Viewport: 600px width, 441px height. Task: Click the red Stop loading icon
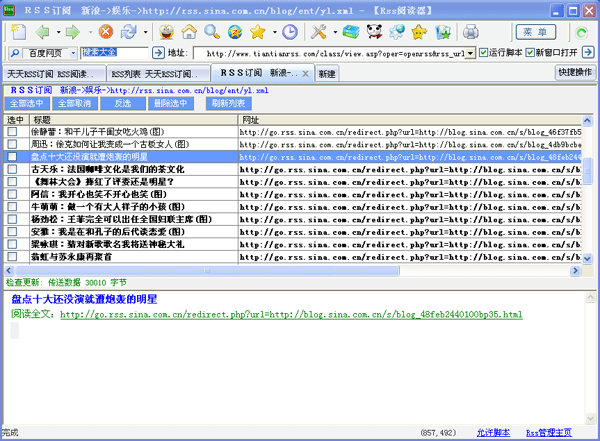(x=106, y=31)
